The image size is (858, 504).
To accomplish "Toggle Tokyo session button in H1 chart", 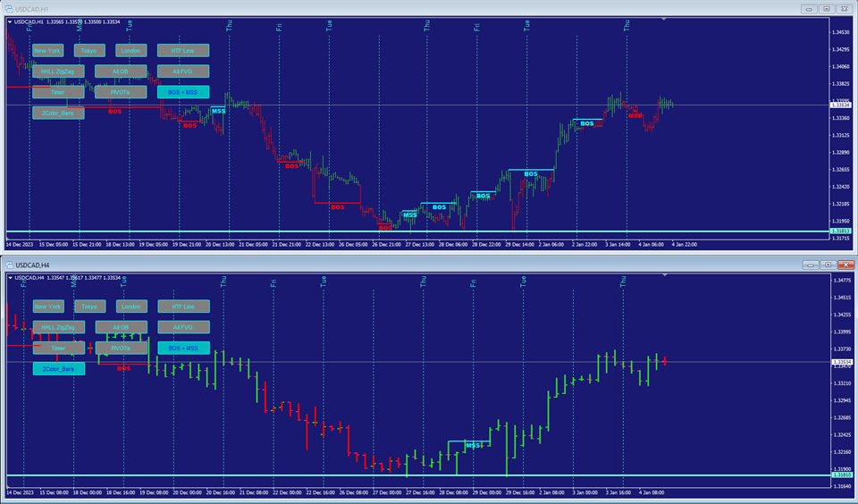I will pyautogui.click(x=90, y=51).
